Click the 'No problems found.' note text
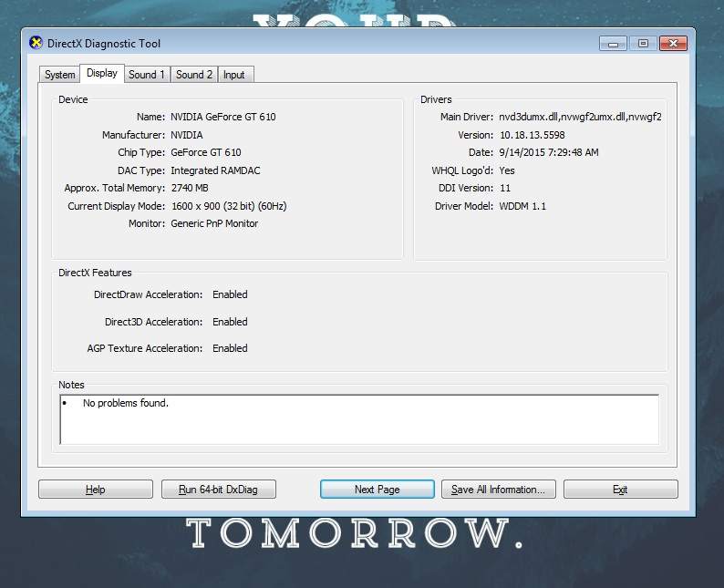724x588 pixels. 126,403
